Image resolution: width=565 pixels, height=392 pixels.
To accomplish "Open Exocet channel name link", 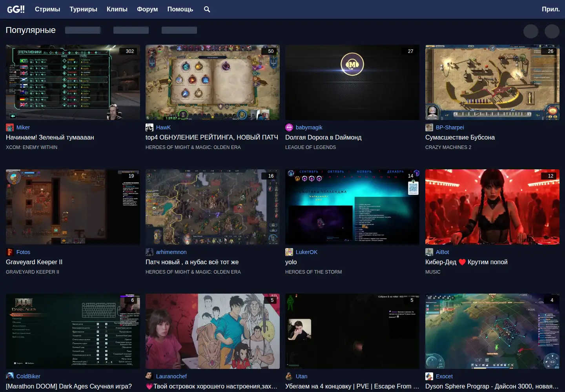I will tap(444, 376).
